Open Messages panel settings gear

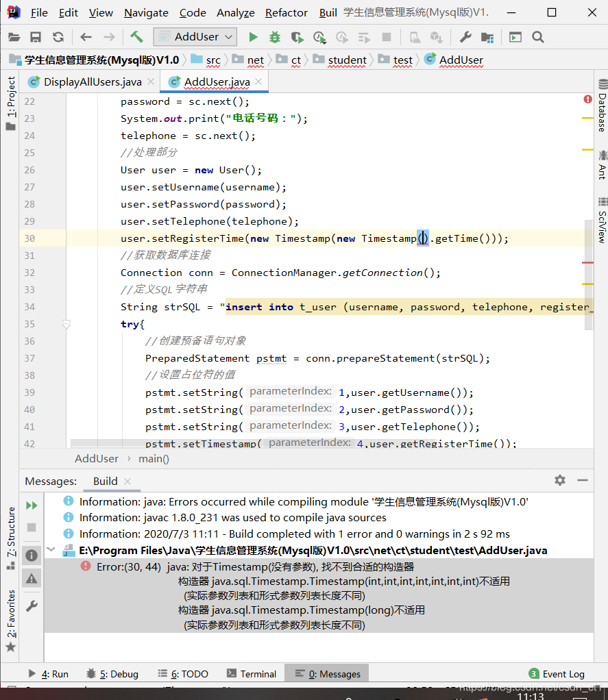tap(560, 480)
